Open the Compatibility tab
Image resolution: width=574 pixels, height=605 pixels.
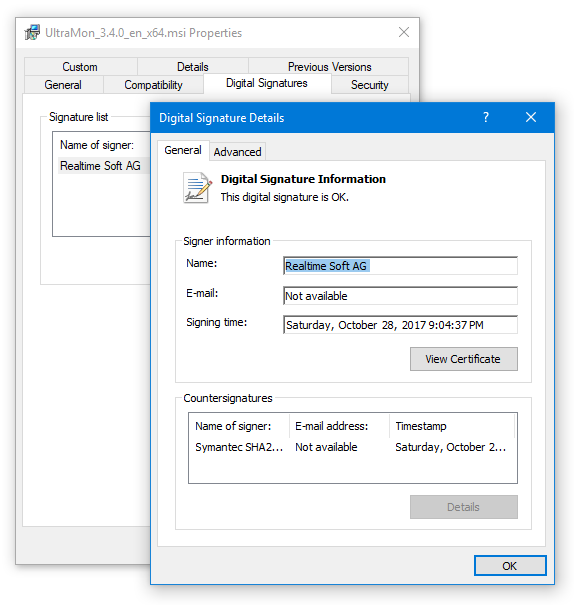[x=153, y=84]
